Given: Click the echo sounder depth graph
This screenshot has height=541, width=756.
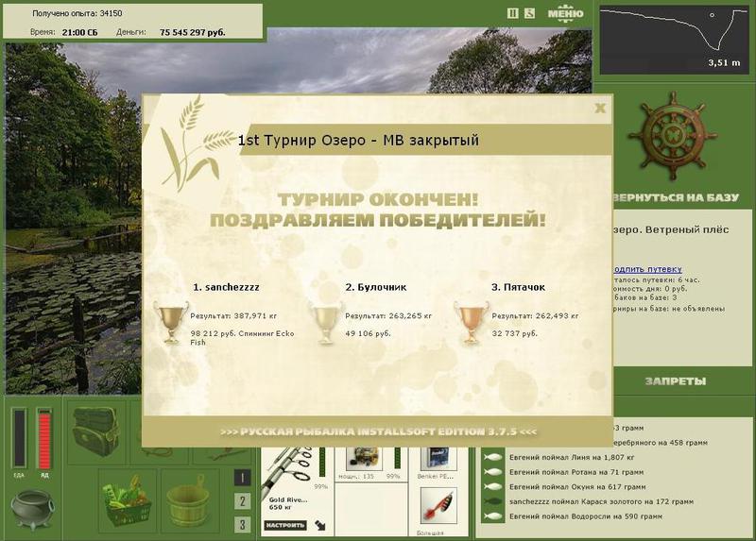Looking at the screenshot, I should coord(674,41).
